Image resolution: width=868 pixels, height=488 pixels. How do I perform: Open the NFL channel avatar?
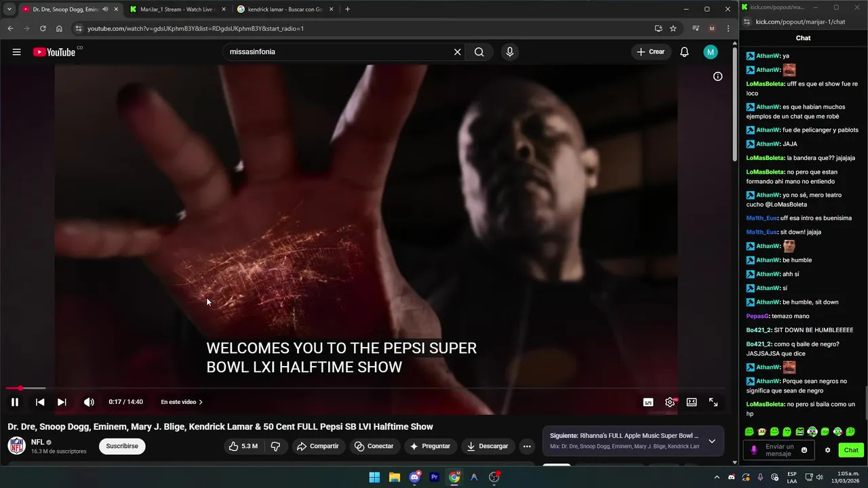tap(16, 446)
